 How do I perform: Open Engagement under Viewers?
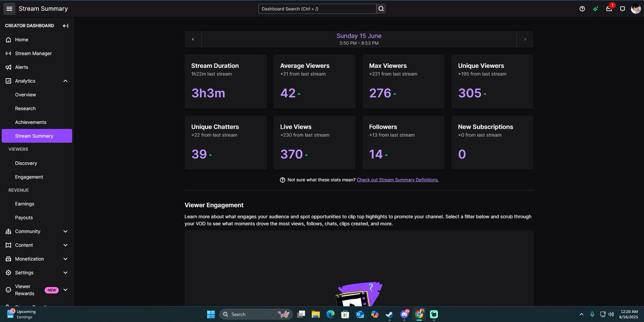(x=29, y=177)
